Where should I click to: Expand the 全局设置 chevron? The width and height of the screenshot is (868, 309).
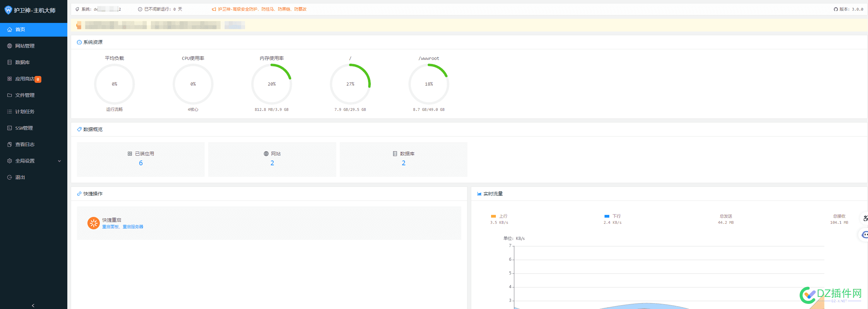coord(59,161)
